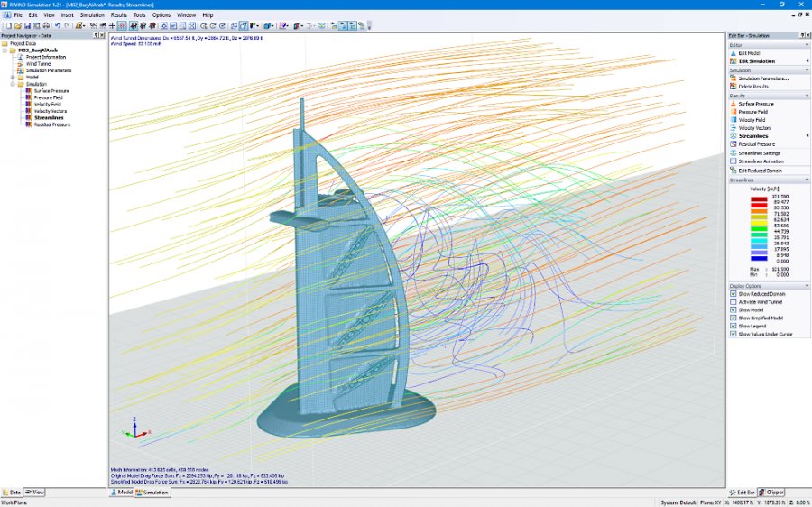Click the Streamlines icon in Edit Bar
Screen dimensions: 812x507
click(x=734, y=135)
